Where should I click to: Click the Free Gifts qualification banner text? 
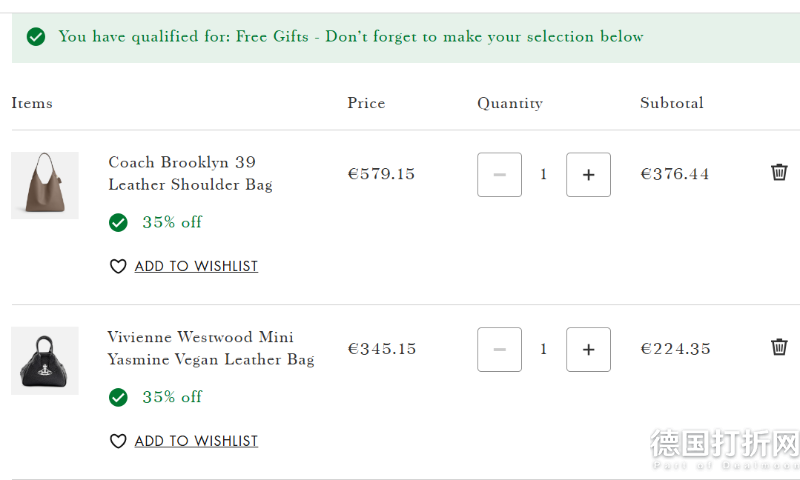point(351,37)
